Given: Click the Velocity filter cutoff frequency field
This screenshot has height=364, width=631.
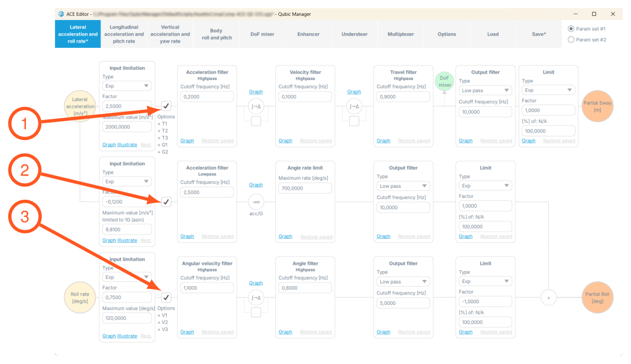Looking at the screenshot, I should coord(305,97).
